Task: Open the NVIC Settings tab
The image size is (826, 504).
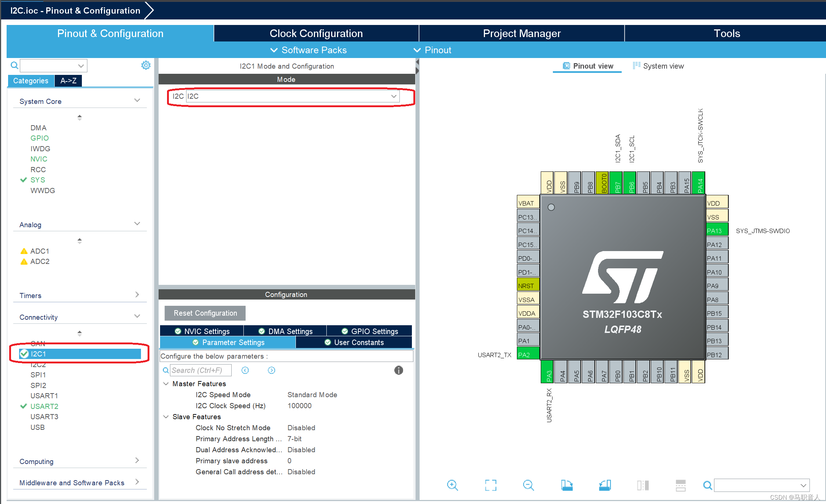Action: [x=202, y=331]
